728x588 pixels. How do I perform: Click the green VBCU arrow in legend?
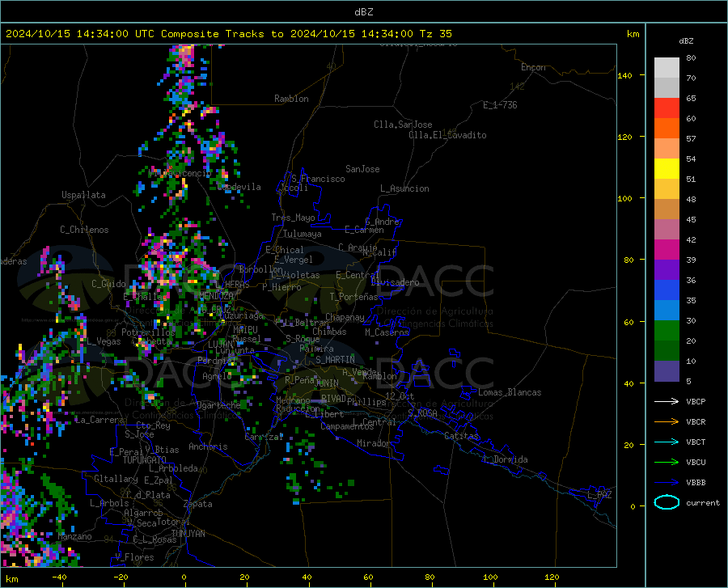tap(667, 462)
